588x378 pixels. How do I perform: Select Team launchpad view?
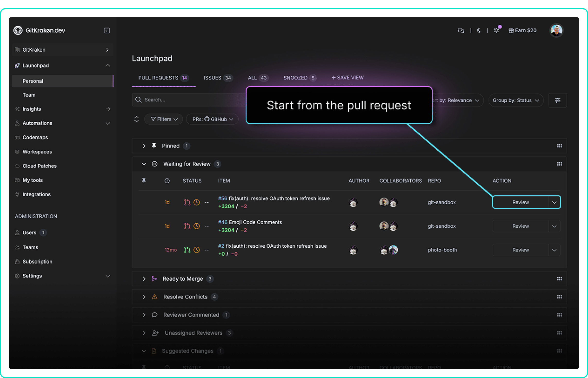[x=29, y=95]
